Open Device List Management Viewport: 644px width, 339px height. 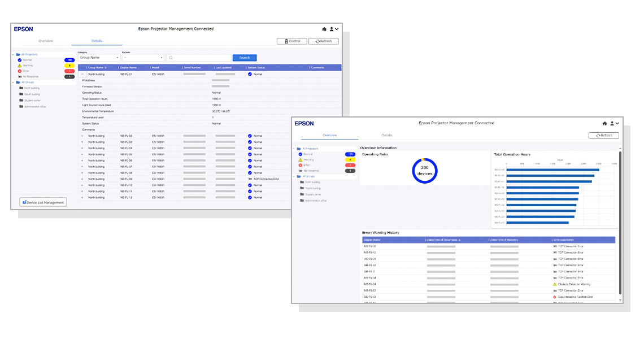[43, 202]
